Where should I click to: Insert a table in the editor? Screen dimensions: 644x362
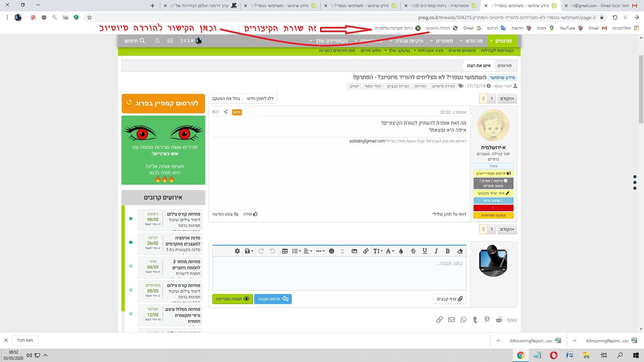pyautogui.click(x=285, y=251)
